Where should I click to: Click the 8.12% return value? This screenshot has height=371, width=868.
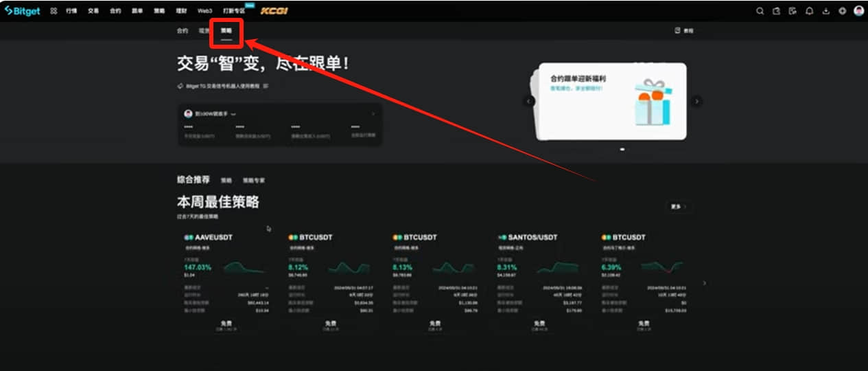298,267
